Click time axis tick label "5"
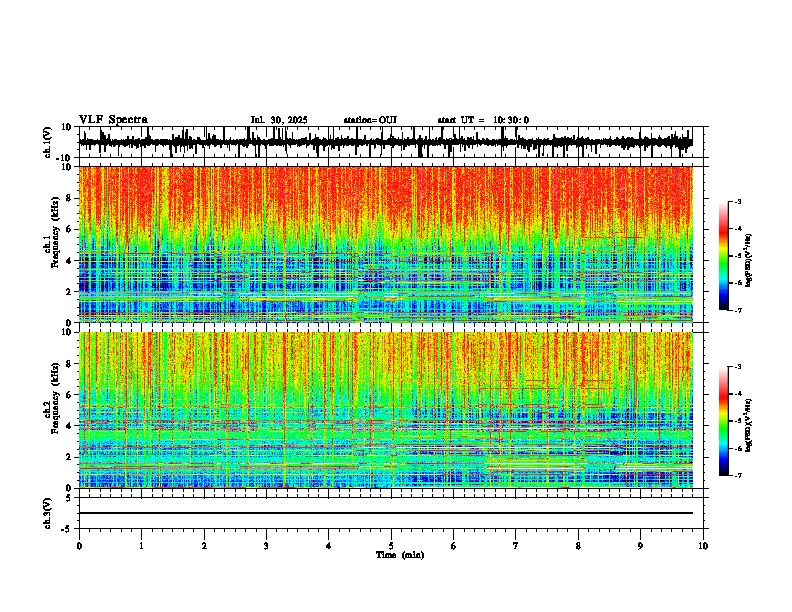The height and width of the screenshot is (612, 792). 391,546
